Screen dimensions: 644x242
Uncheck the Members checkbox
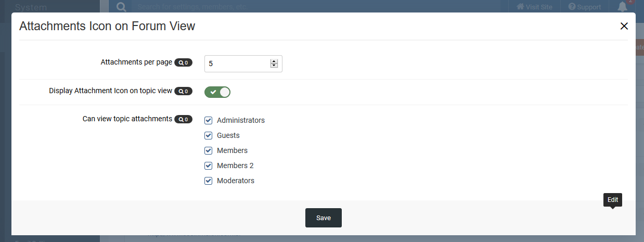pos(209,150)
